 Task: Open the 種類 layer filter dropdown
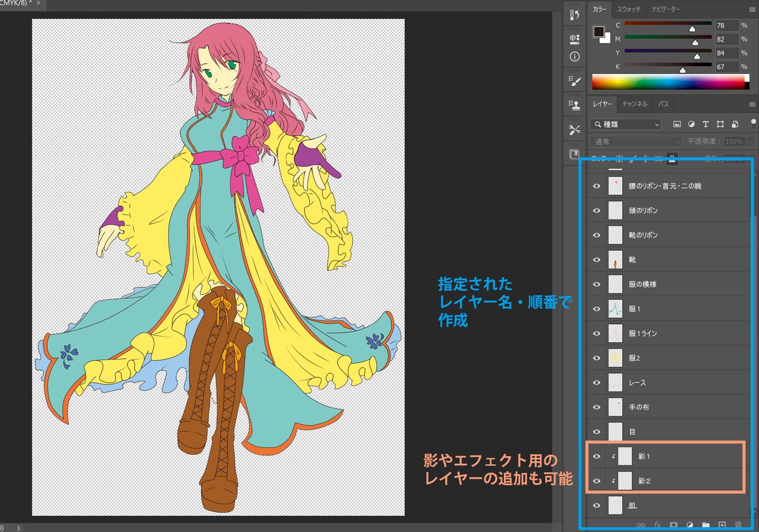(x=625, y=124)
